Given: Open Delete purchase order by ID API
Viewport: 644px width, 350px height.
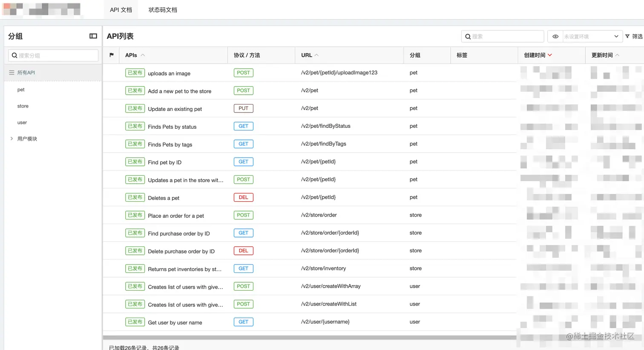Looking at the screenshot, I should [181, 252].
